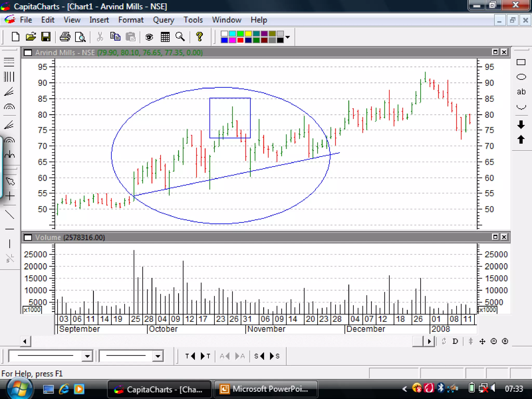The width and height of the screenshot is (532, 399).
Task: Toggle the Volume pane checkbox
Action: (x=28, y=237)
